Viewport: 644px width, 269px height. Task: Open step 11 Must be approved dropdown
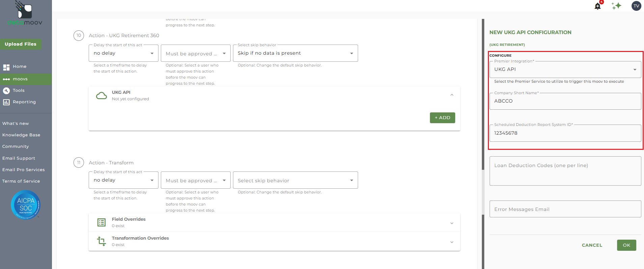(196, 180)
